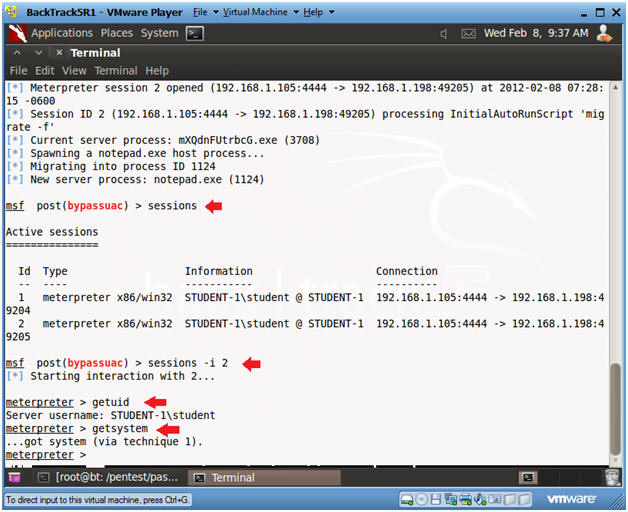Click the 'sessions -i 2' command text

[188, 363]
